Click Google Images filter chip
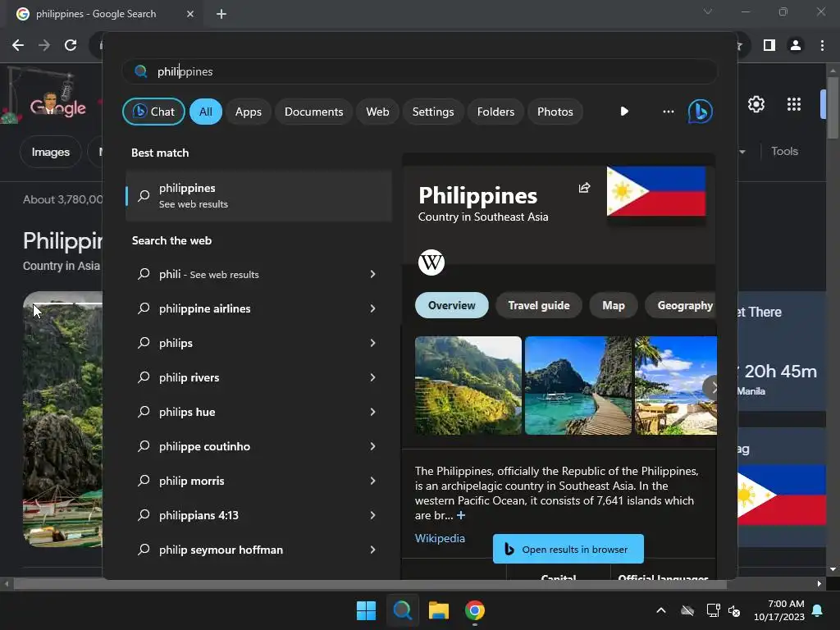Screen dimensions: 840x630 tap(50, 152)
